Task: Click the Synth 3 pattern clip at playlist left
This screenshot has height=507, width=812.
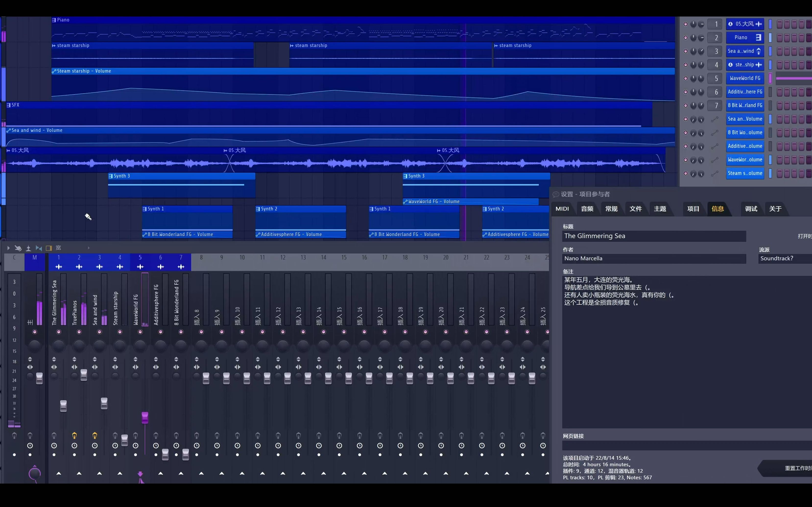Action: 181,185
